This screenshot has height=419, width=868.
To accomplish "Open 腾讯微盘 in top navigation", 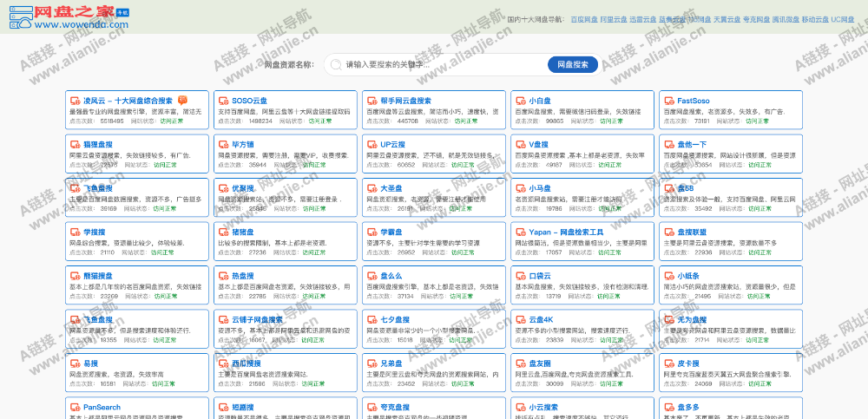I will 786,19.
